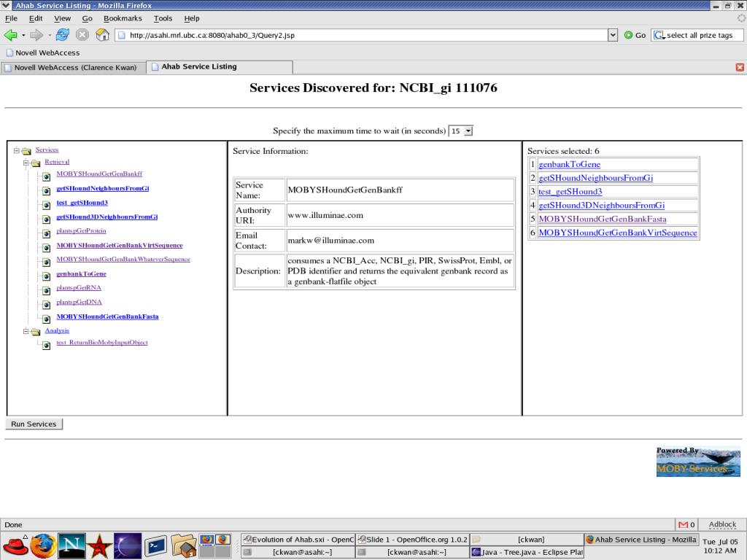
Task: Launch Firefox from the panel icon
Action: click(x=43, y=545)
